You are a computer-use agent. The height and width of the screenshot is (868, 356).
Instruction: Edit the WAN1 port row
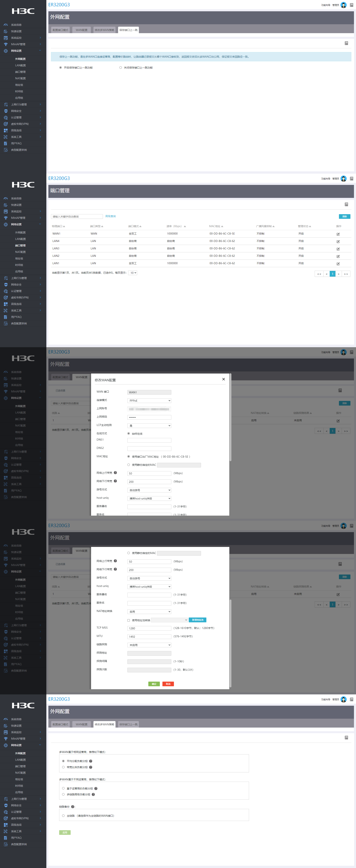tap(338, 234)
